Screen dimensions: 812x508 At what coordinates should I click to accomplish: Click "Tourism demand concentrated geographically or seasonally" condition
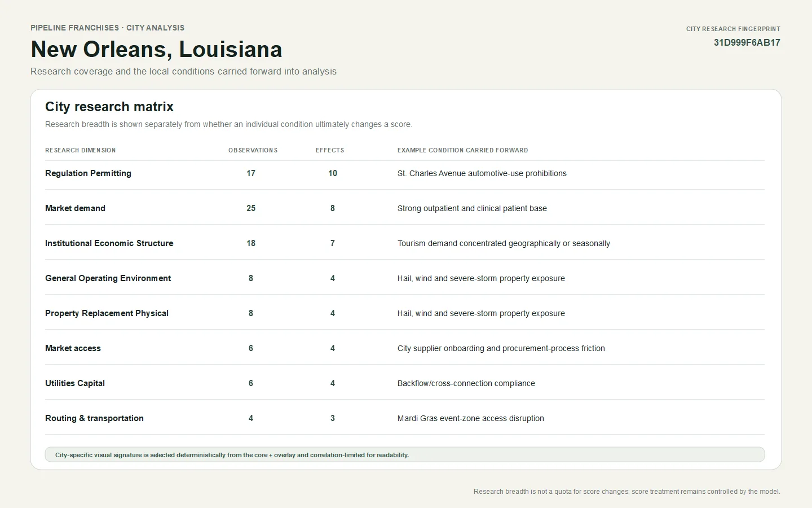pos(504,243)
